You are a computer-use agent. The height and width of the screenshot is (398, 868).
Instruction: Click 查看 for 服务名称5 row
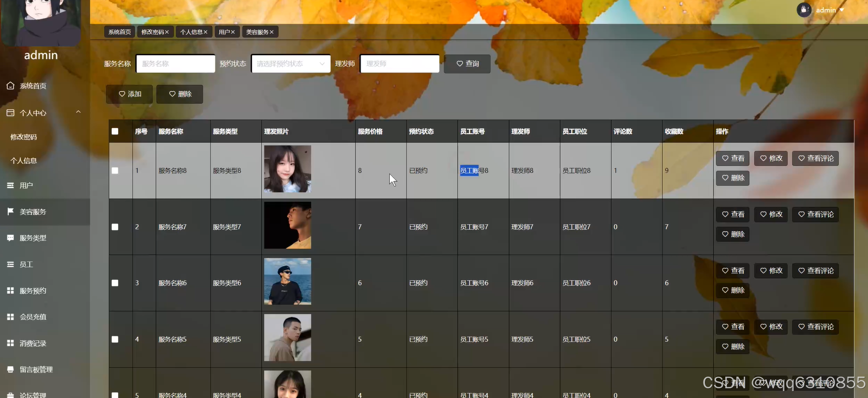click(x=733, y=327)
